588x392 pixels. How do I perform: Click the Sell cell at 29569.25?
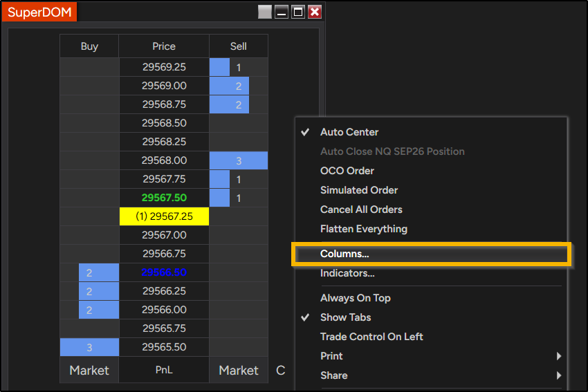(239, 67)
